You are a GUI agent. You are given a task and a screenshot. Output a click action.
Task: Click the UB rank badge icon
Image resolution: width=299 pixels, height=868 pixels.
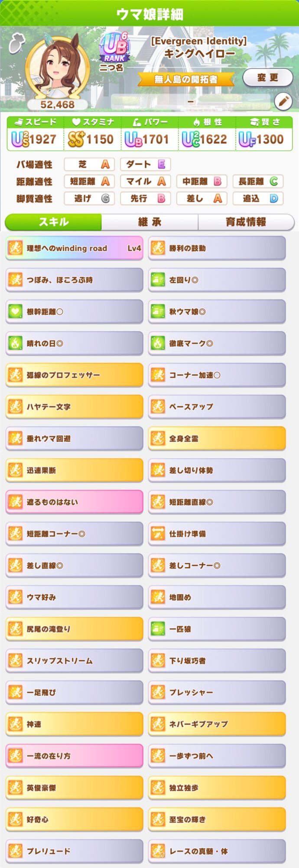click(114, 48)
